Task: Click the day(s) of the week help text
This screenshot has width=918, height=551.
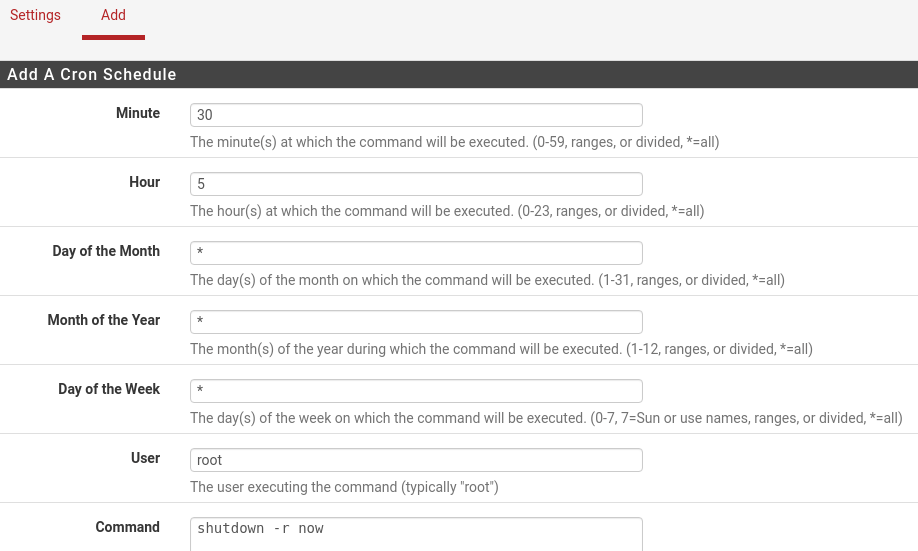Action: tap(546, 418)
